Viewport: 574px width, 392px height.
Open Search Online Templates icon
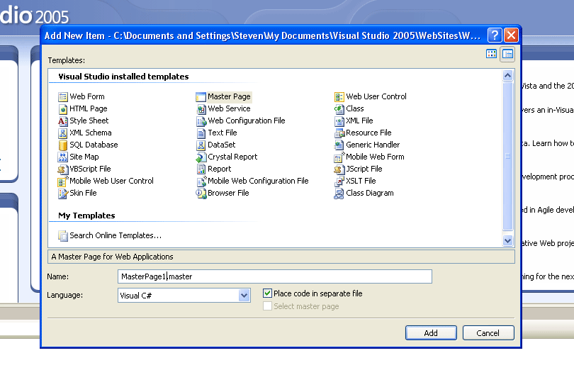tap(63, 236)
